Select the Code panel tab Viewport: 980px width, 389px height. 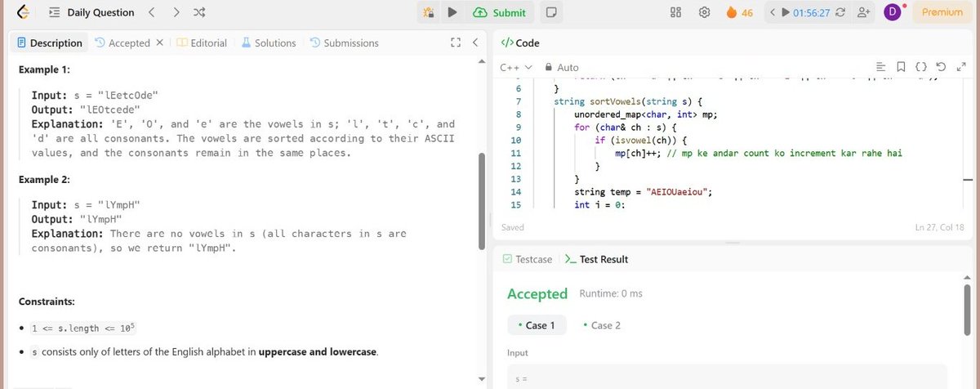519,42
